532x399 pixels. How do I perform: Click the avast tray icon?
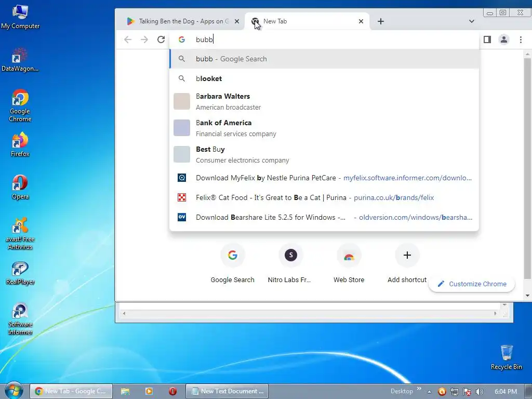click(x=442, y=392)
